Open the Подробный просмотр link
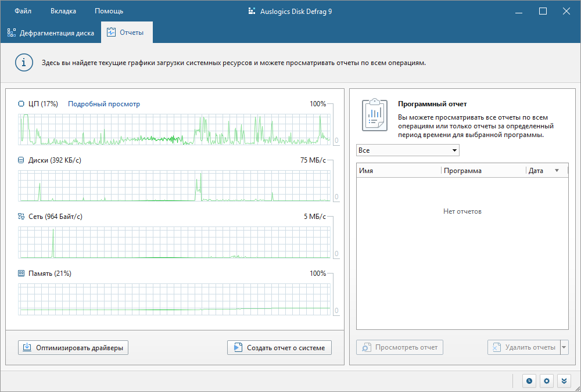This screenshot has width=581, height=392. 104,104
